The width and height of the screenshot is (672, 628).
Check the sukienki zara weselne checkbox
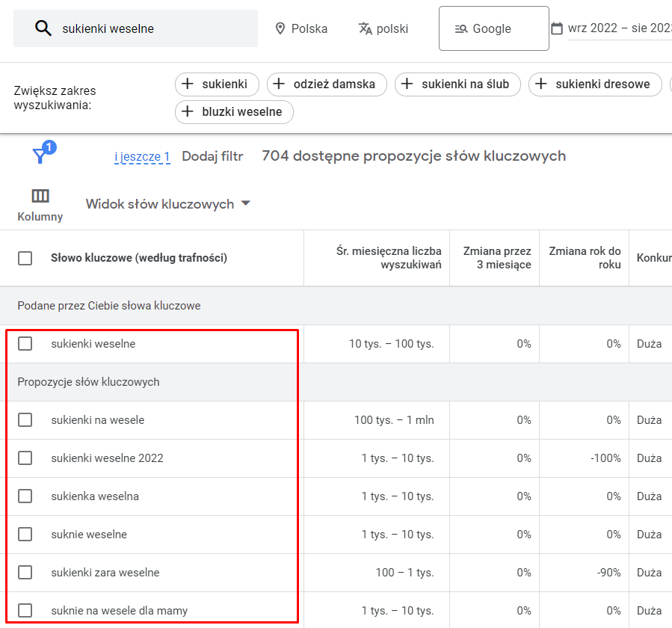(25, 573)
